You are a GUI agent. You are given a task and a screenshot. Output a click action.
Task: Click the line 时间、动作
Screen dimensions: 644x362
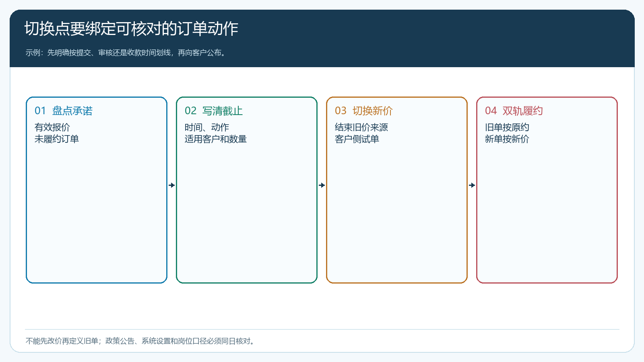[x=207, y=128]
